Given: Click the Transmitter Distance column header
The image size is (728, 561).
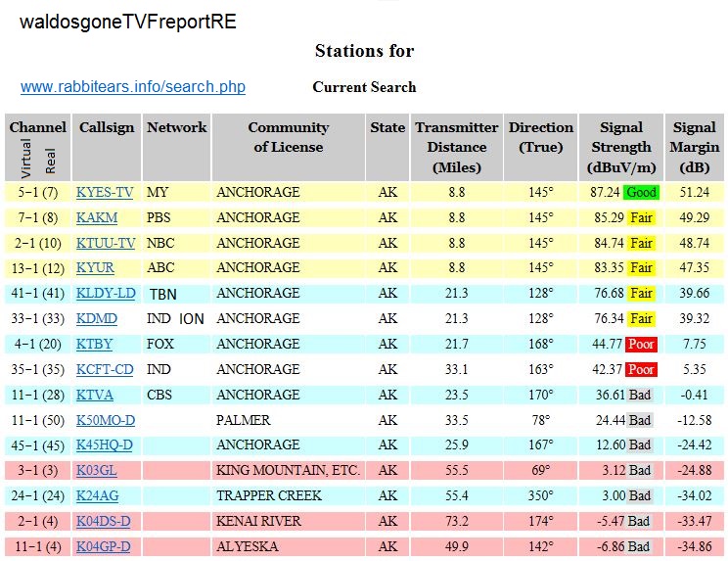Looking at the screenshot, I should click(x=456, y=147).
